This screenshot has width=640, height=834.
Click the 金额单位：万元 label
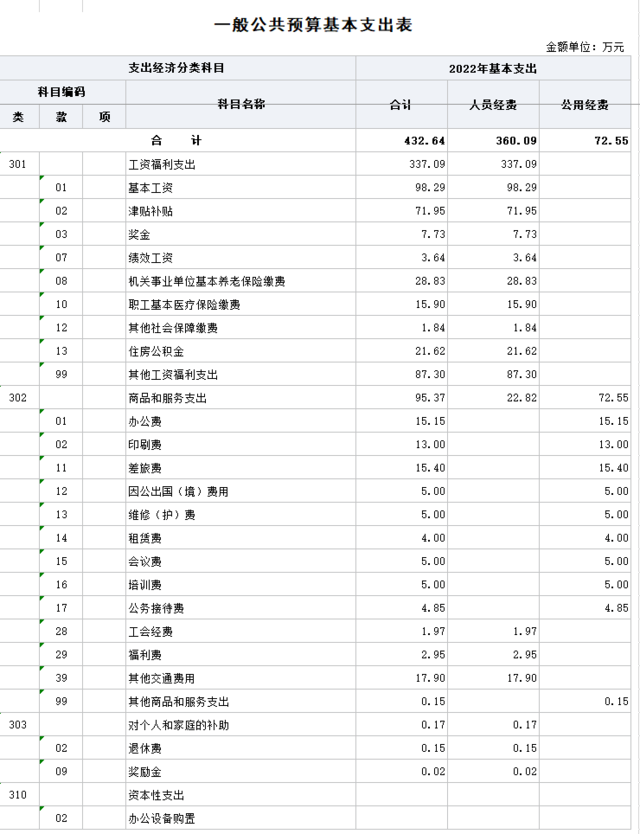point(585,47)
